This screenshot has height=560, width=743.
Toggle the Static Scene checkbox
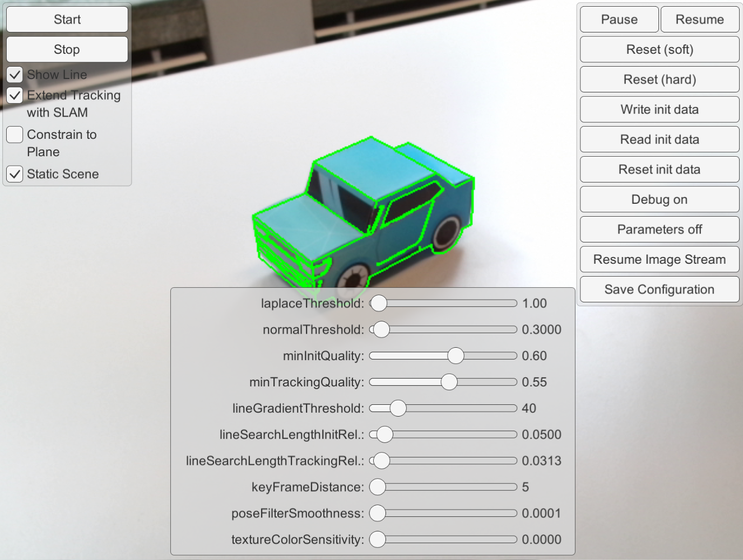tap(15, 174)
